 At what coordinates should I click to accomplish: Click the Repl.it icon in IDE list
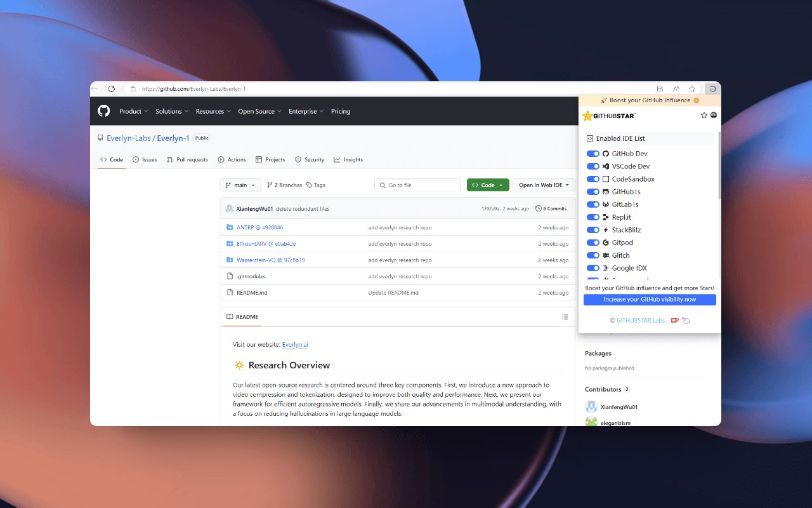(x=606, y=217)
